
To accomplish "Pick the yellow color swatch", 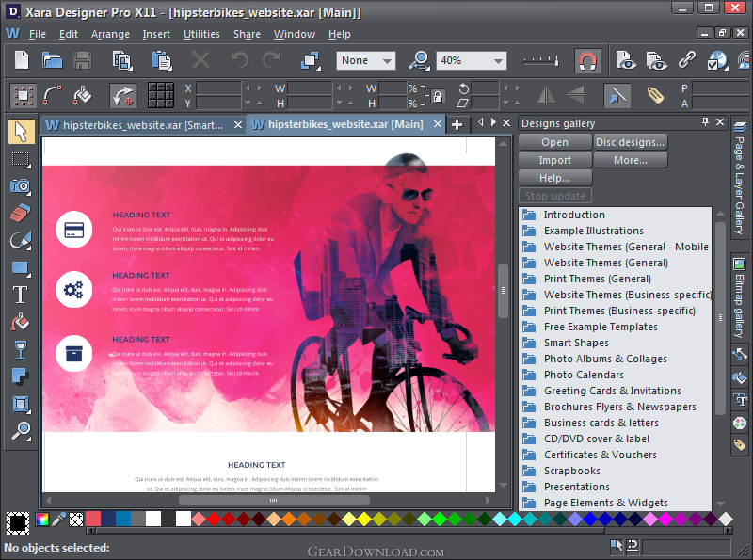I will click(363, 519).
